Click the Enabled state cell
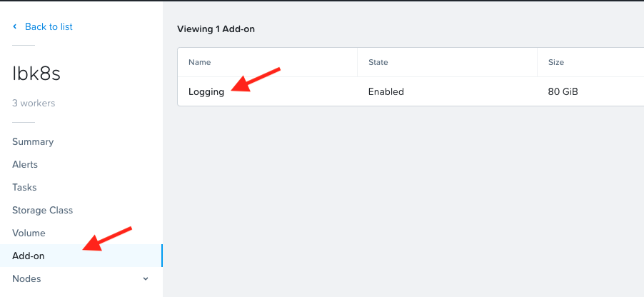Screen dimensions: 644x297 coord(386,91)
